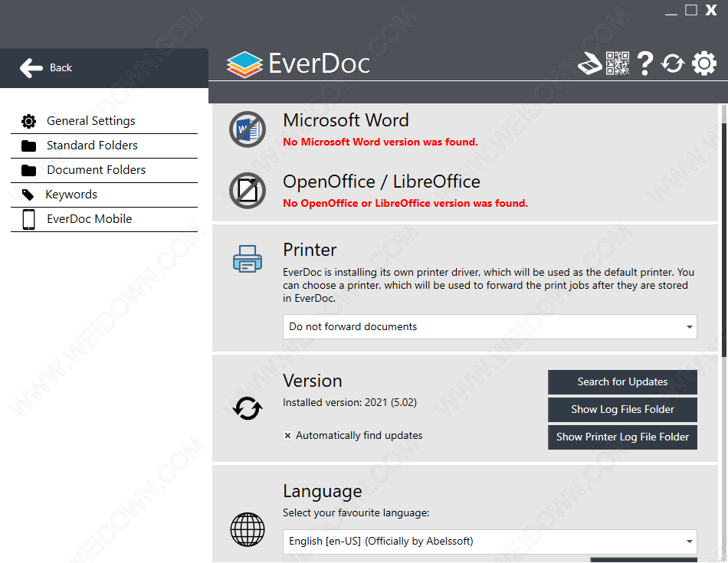Close the EverDoc window
The image size is (728, 563).
pyautogui.click(x=711, y=10)
